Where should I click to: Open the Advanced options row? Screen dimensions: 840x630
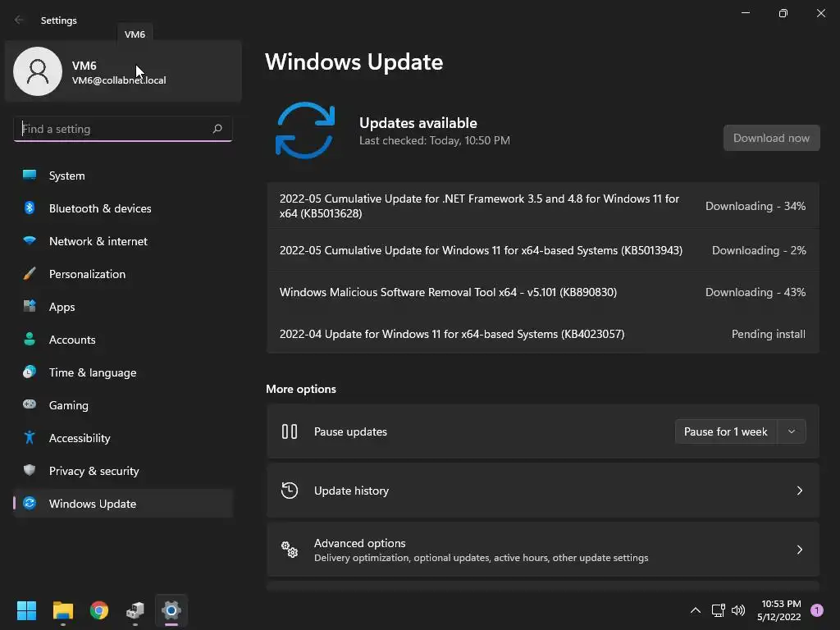pos(543,549)
